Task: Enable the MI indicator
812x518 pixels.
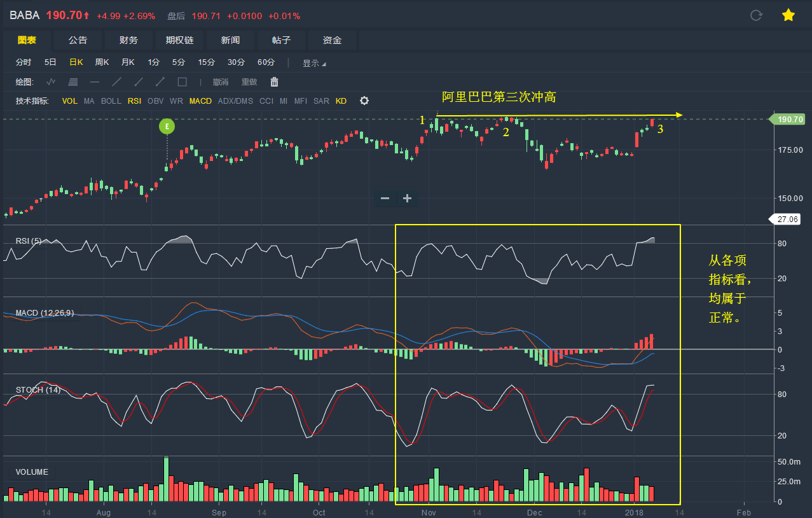Action: pos(284,101)
